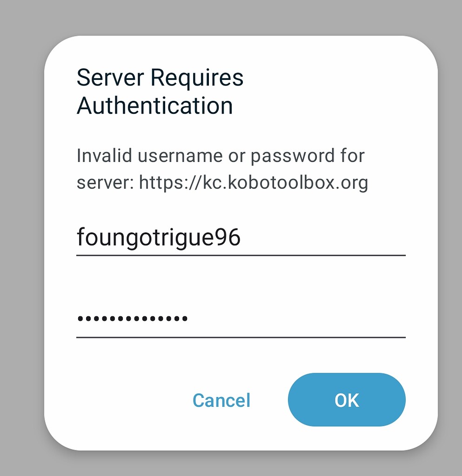Viewport: 462px width, 476px height.
Task: Click the username field showing foungotrigue96
Action: tap(158, 237)
